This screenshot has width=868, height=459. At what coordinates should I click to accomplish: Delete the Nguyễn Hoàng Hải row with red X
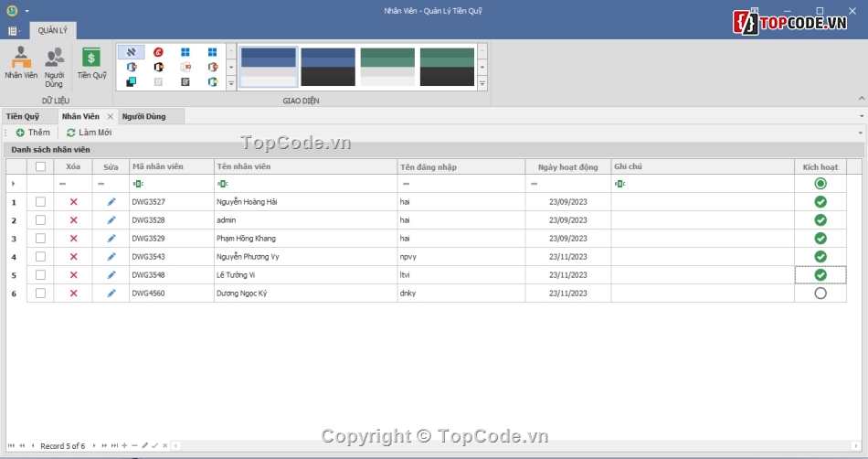tap(74, 202)
